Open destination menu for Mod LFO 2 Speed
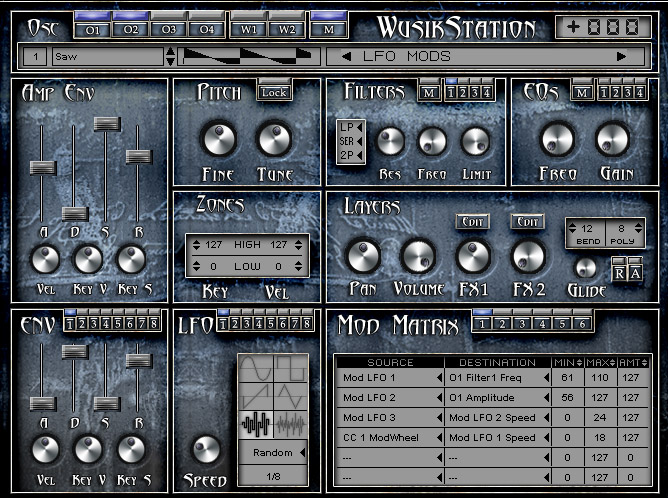668x498 pixels. pyautogui.click(x=498, y=418)
